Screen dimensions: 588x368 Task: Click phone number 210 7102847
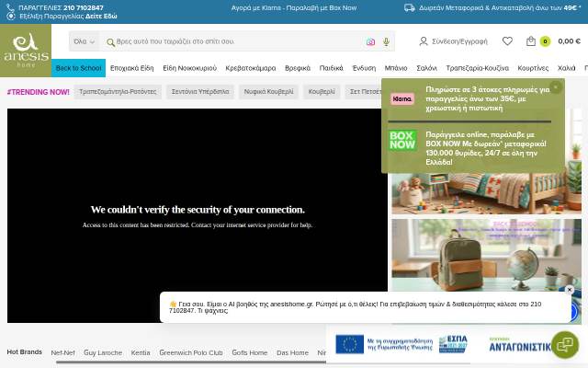point(84,7)
